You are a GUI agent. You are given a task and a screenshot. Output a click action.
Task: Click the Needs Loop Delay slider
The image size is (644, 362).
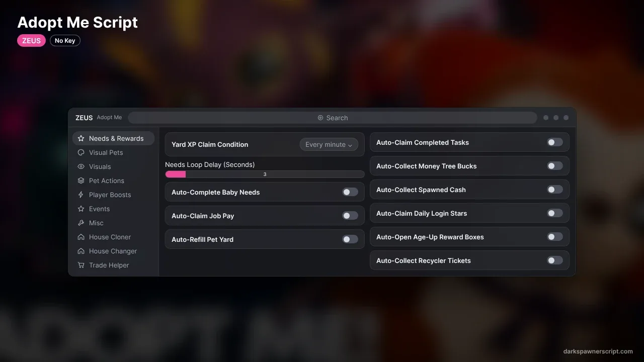click(265, 174)
